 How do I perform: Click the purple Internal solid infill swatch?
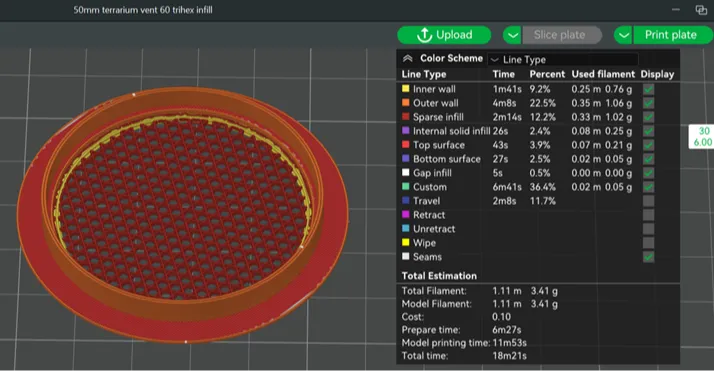pyautogui.click(x=405, y=131)
